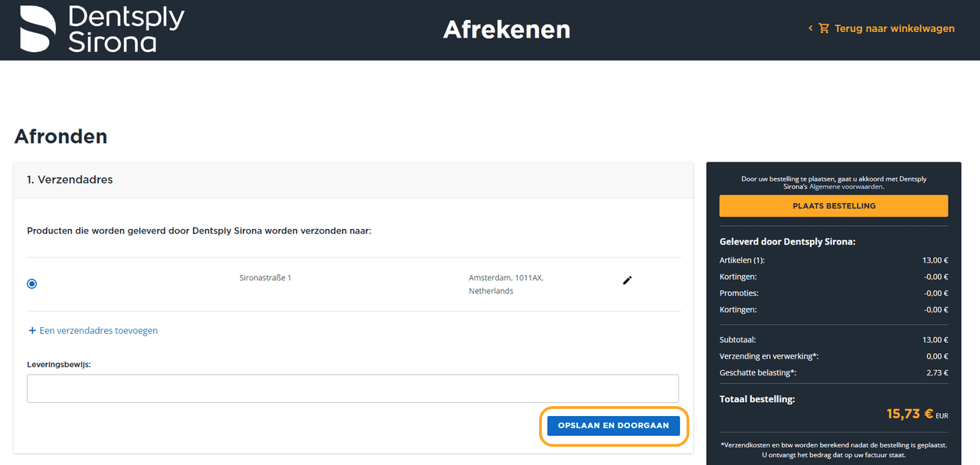
Task: Click the "Afrekenen" title in the header
Action: tap(506, 29)
